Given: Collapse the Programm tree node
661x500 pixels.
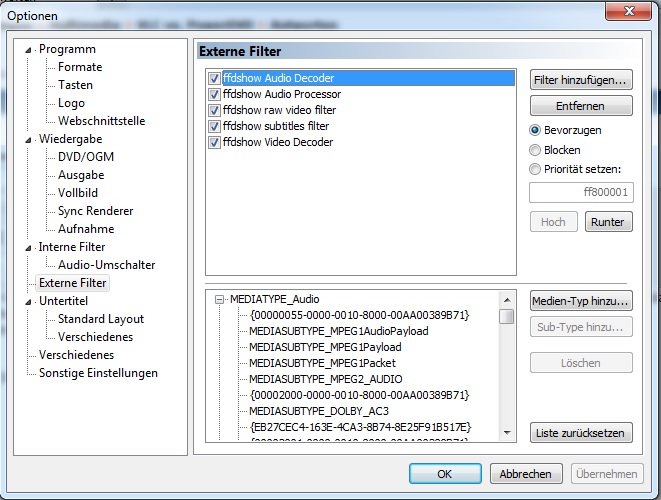Looking at the screenshot, I should pos(28,50).
